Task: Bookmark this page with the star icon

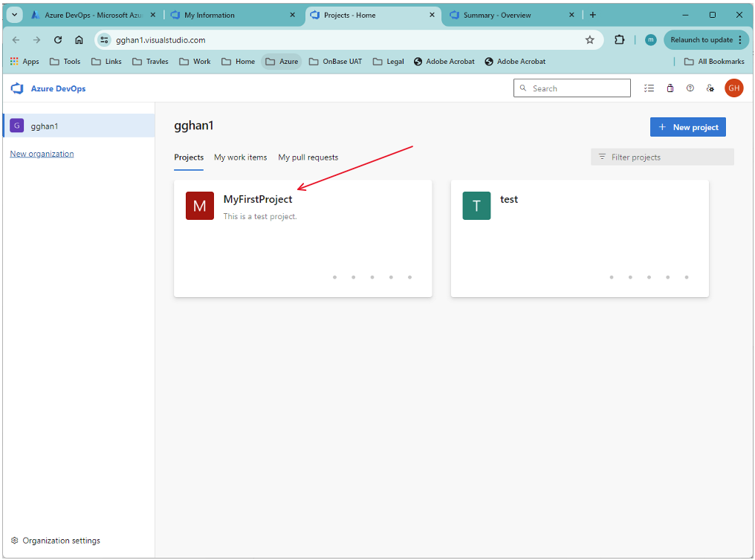Action: pyautogui.click(x=589, y=40)
